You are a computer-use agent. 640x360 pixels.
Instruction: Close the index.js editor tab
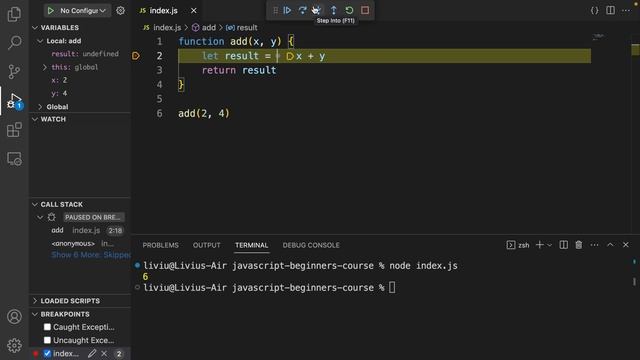(x=193, y=11)
